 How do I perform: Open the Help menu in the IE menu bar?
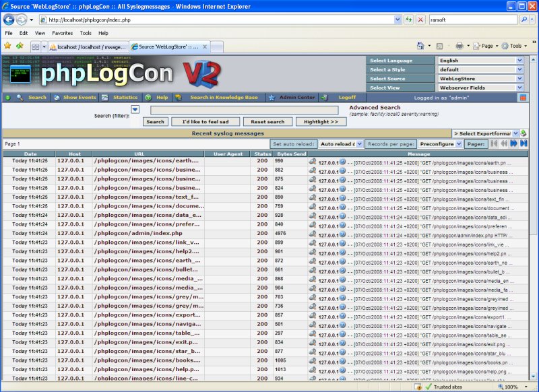coord(103,33)
